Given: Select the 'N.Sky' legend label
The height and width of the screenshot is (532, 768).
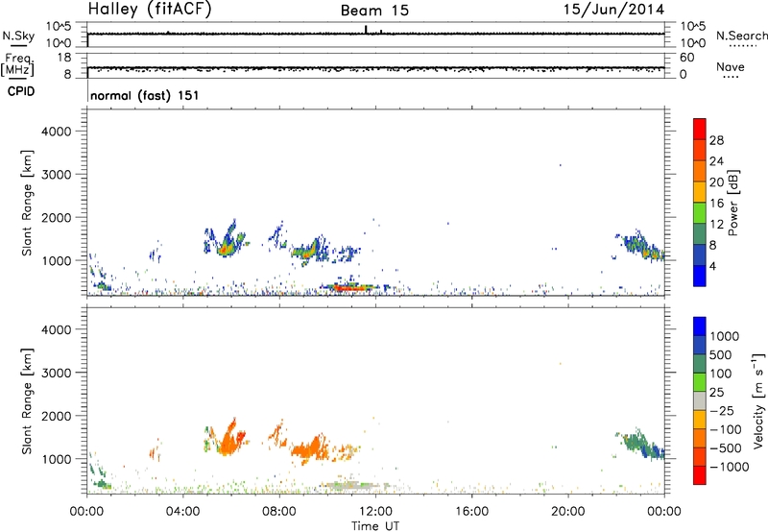Looking at the screenshot, I should click(x=18, y=36).
